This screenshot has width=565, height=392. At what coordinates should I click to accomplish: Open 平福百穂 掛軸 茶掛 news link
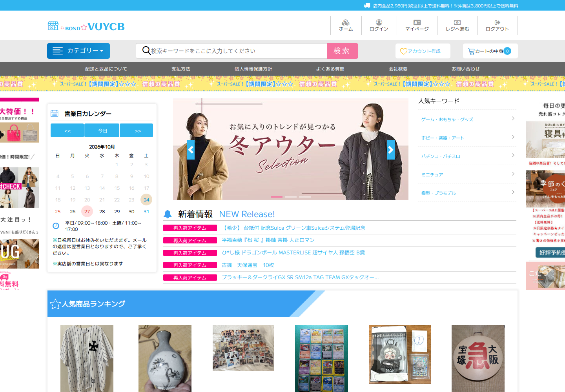tap(268, 240)
